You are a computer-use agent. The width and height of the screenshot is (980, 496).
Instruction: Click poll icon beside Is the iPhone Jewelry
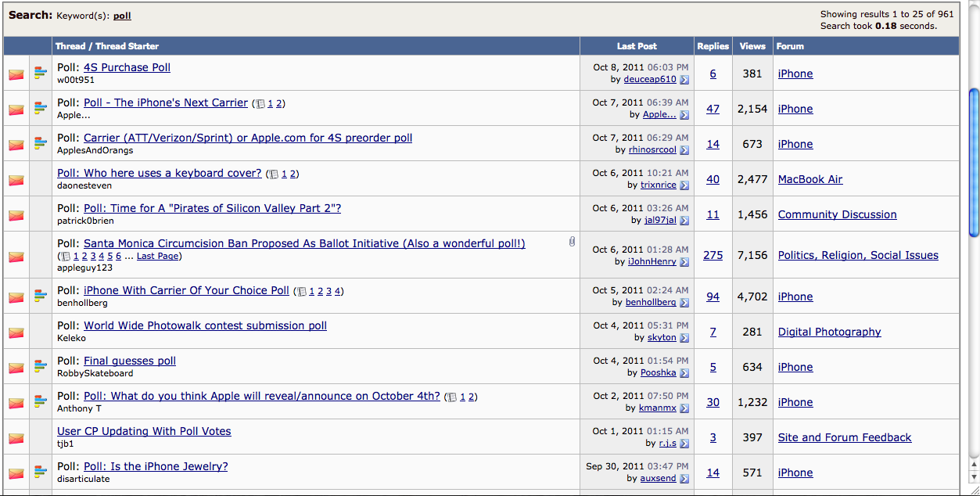(x=41, y=473)
